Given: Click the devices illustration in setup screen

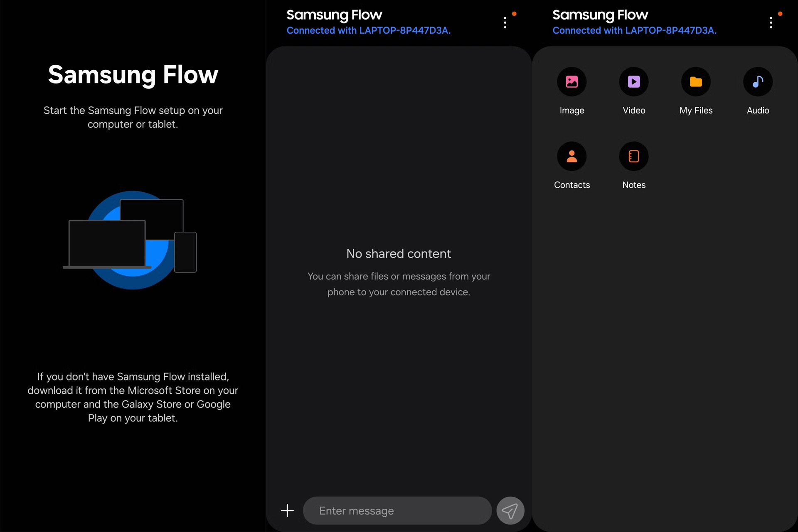Looking at the screenshot, I should pyautogui.click(x=130, y=240).
